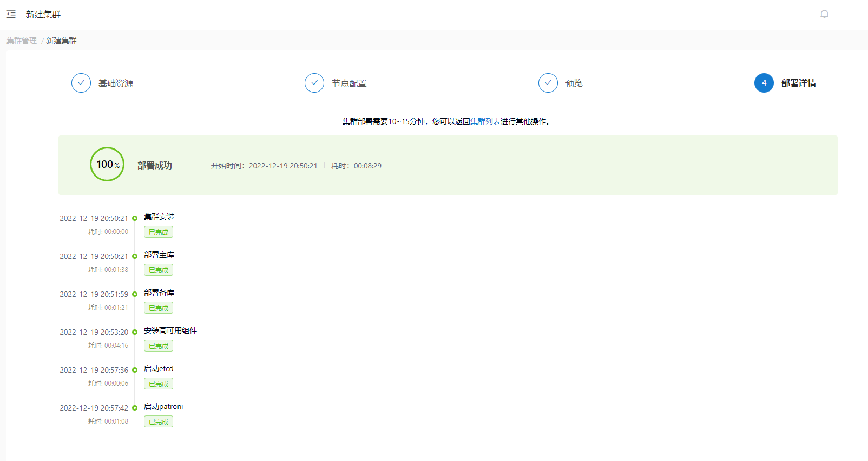Click the 耗时 00:01:38 duration text
The image size is (868, 461).
[x=108, y=269]
